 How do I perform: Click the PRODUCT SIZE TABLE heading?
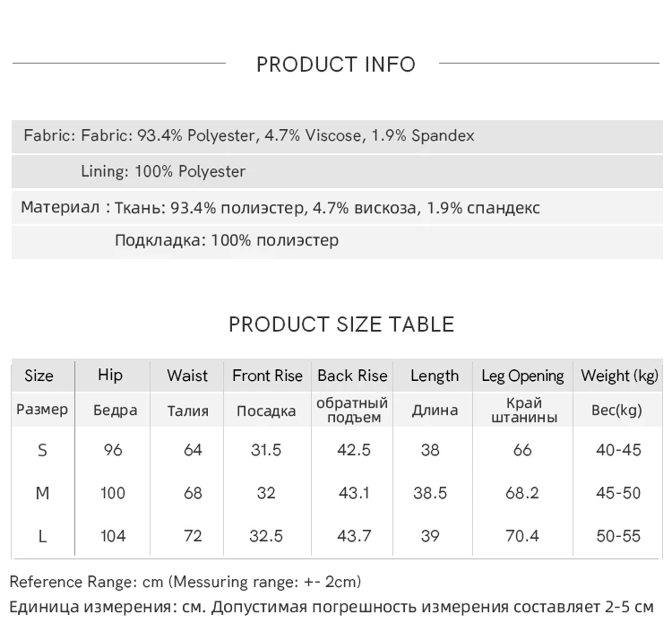341,324
